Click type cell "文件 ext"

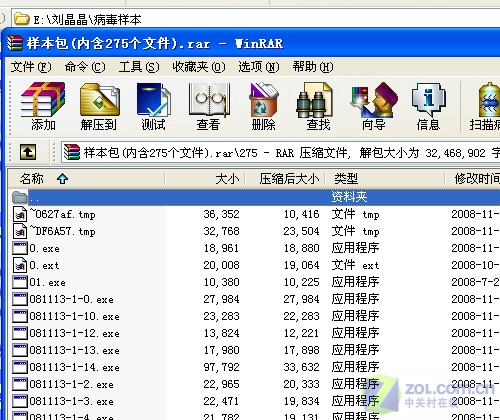pyautogui.click(x=355, y=265)
